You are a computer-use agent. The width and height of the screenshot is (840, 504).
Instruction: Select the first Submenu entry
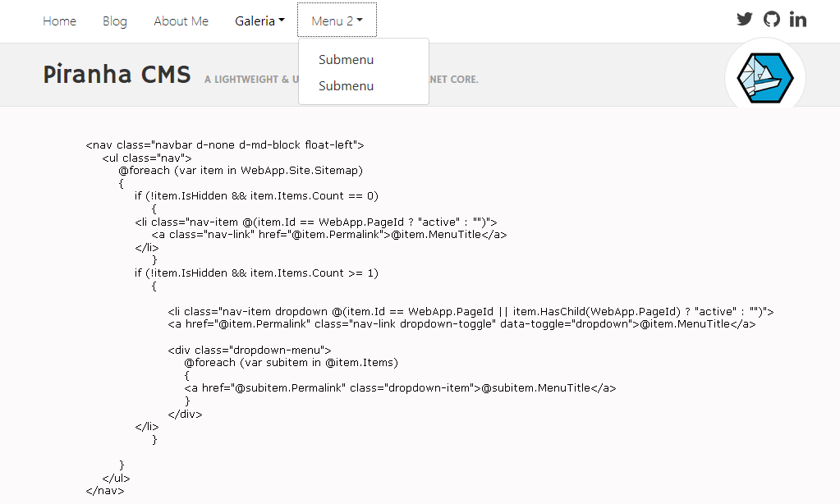point(344,59)
